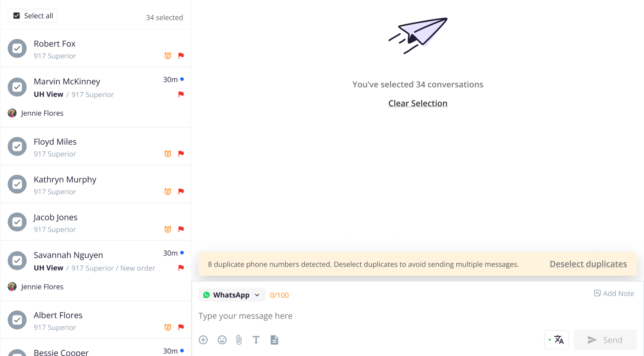Click the translate language icon
The width and height of the screenshot is (644, 356).
click(556, 340)
